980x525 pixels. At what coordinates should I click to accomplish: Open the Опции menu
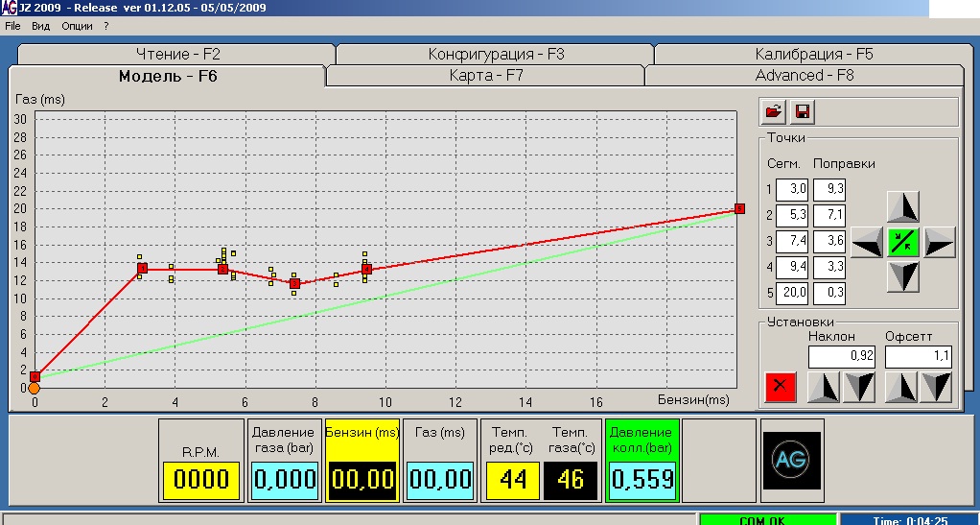point(77,26)
